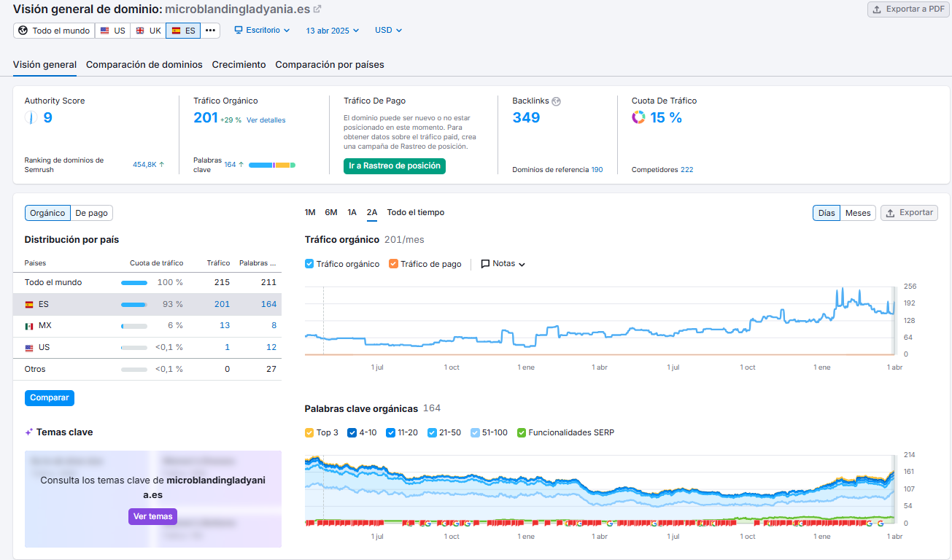952x560 pixels.
Task: Expand the USD currency dropdown
Action: pyautogui.click(x=388, y=31)
